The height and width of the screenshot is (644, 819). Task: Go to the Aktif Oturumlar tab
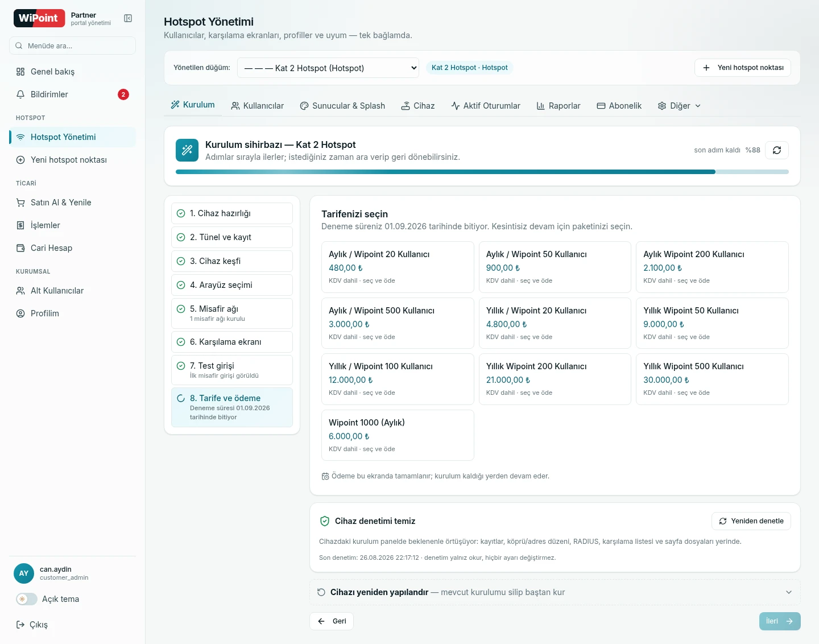point(486,106)
